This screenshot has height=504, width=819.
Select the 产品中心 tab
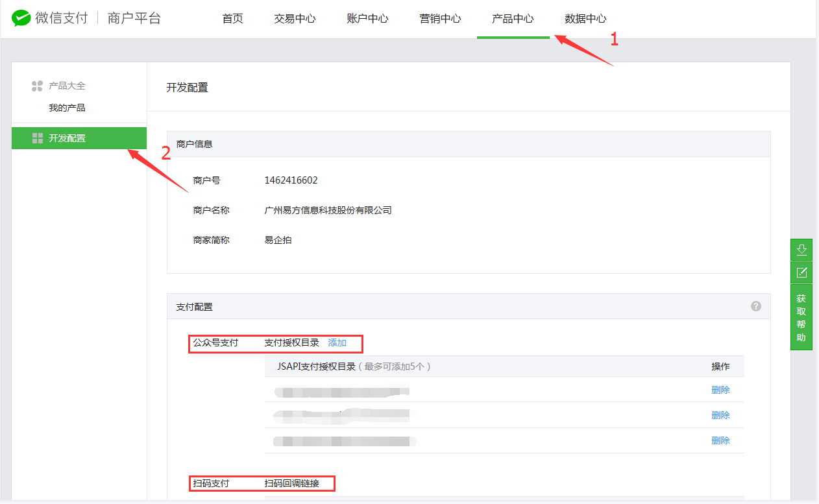(x=513, y=19)
